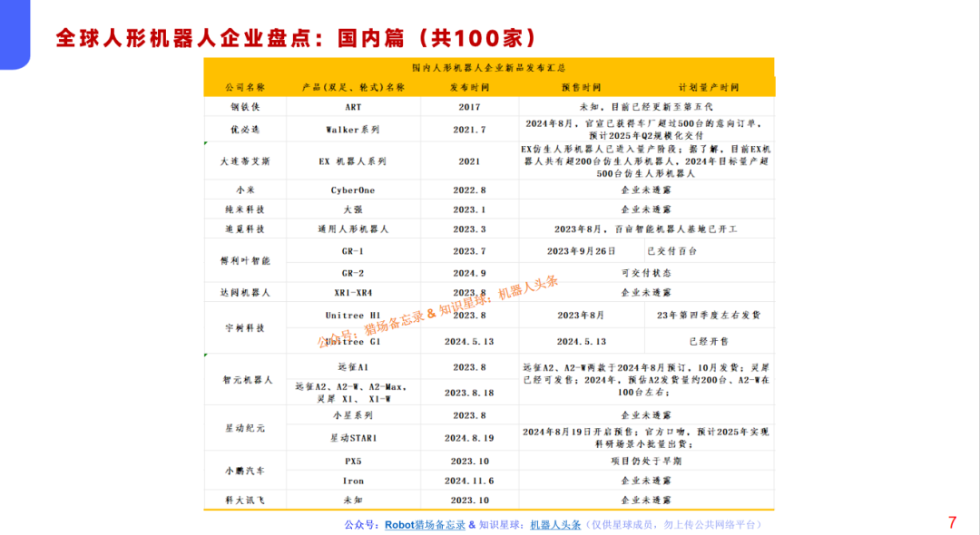
Task: Click the page number 7
Action: [953, 522]
